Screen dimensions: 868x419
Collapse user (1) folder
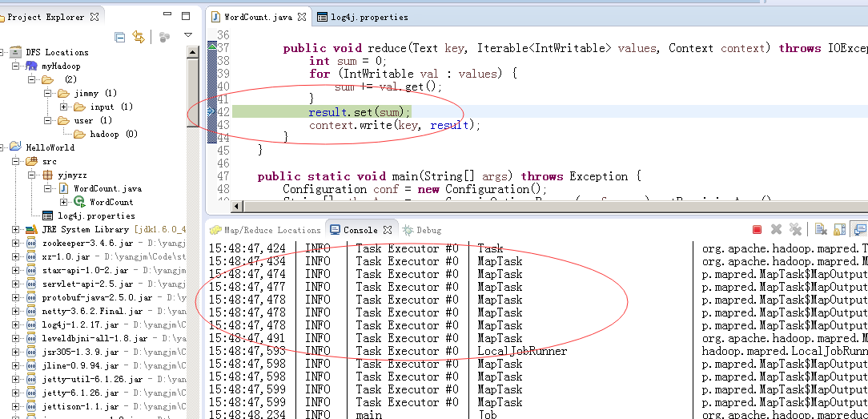(49, 120)
